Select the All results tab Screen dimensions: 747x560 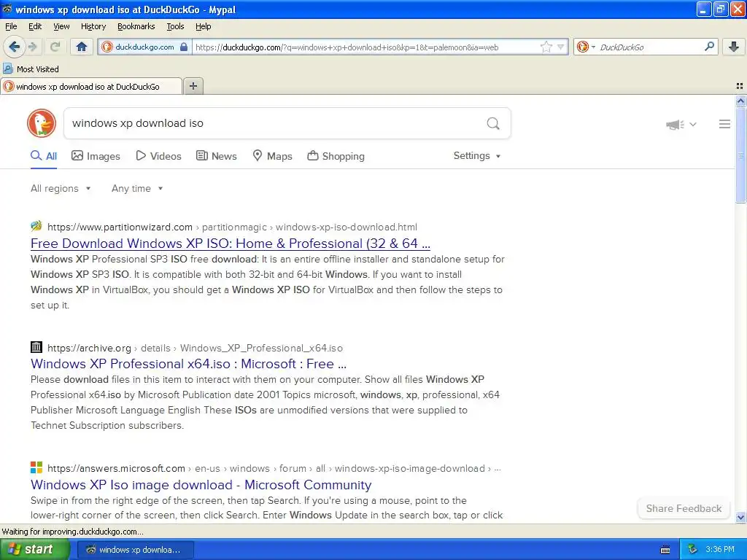(44, 156)
